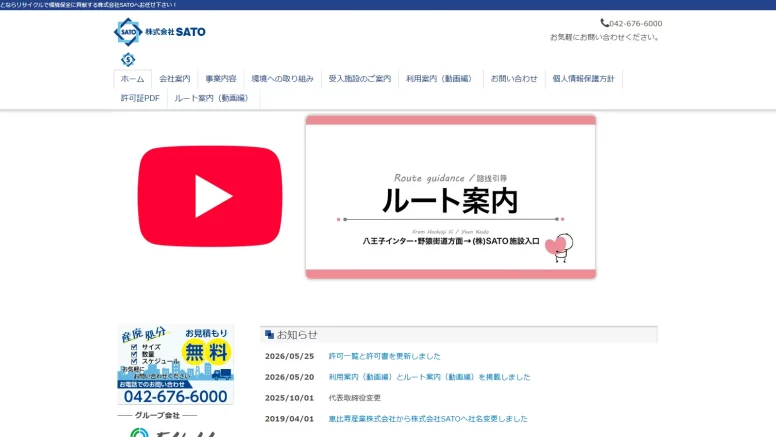Image resolution: width=776 pixels, height=437 pixels.
Task: Open news link about 社名変更
Action: [x=428, y=419]
